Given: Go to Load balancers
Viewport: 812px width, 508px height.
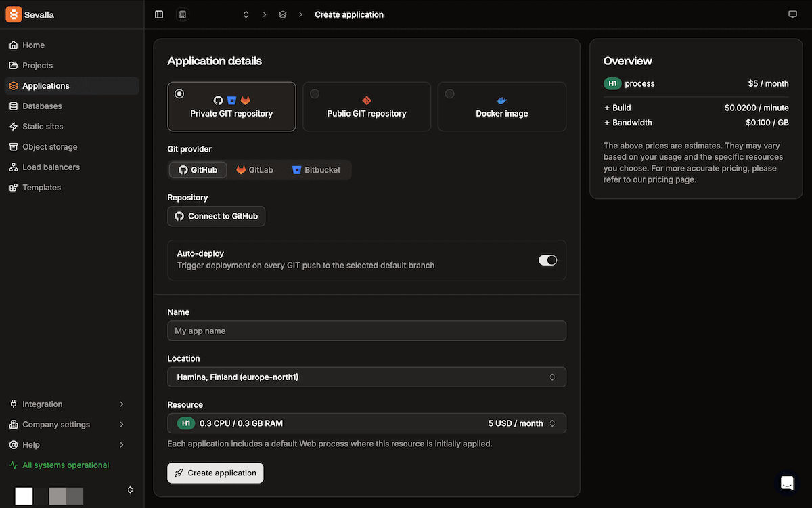Looking at the screenshot, I should click(x=72, y=167).
